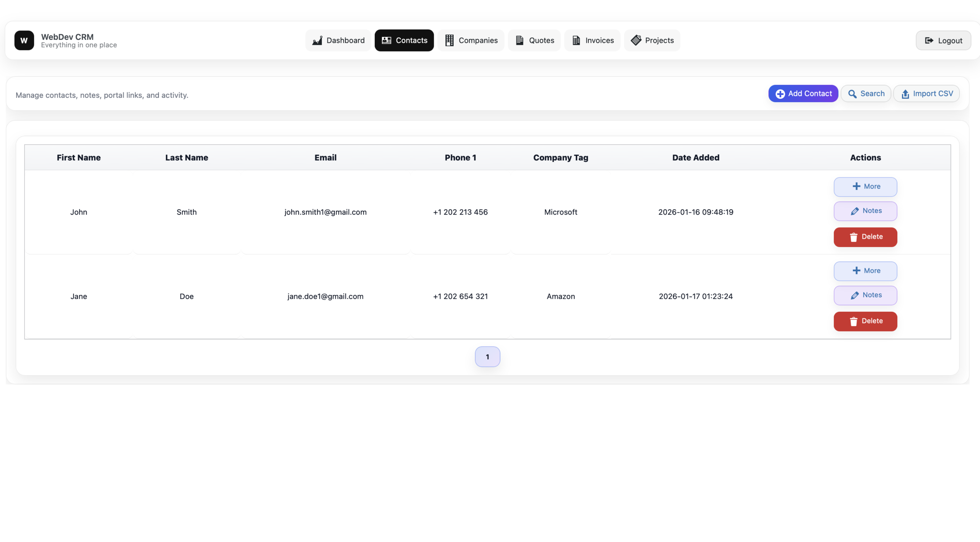Click the upload icon on Import CSV
Screen dimensions: 980x542
click(x=905, y=93)
